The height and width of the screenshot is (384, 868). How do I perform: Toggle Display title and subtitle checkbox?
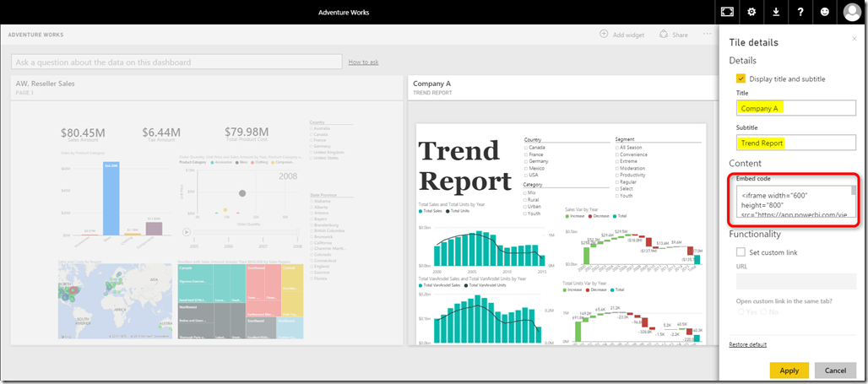click(741, 78)
